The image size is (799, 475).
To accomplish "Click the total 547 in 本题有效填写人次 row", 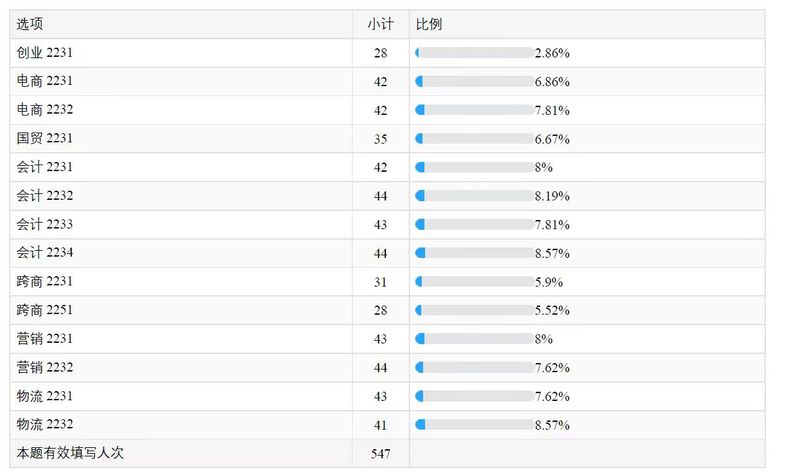I will tap(381, 454).
